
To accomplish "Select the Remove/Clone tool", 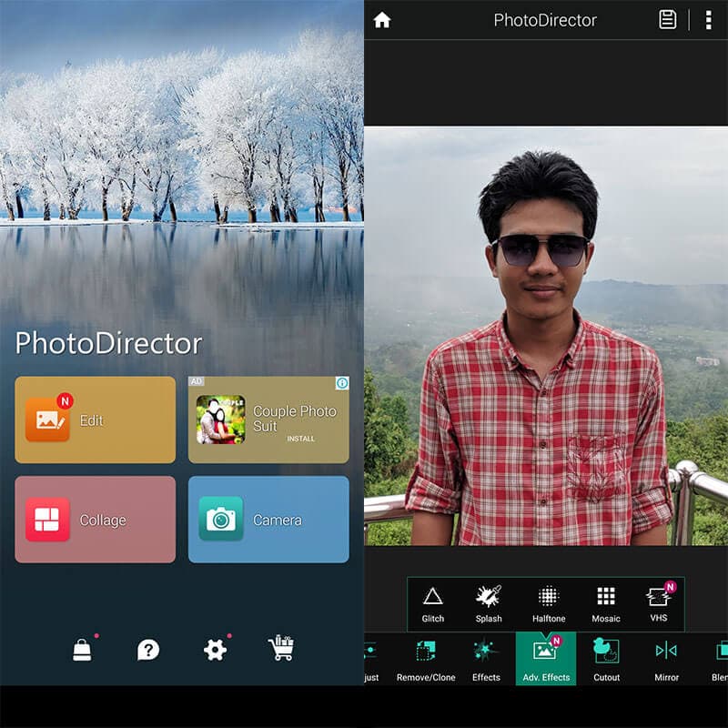I will pos(426,659).
